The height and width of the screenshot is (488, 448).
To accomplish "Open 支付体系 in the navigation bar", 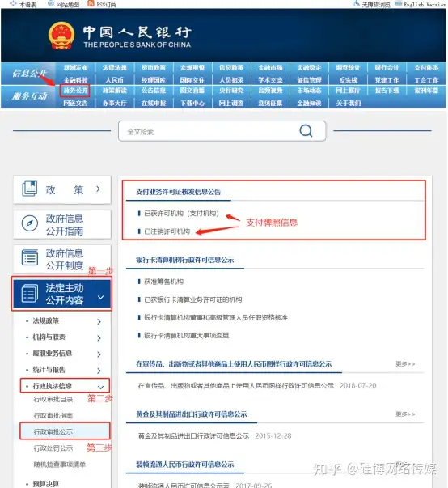I will pyautogui.click(x=426, y=67).
